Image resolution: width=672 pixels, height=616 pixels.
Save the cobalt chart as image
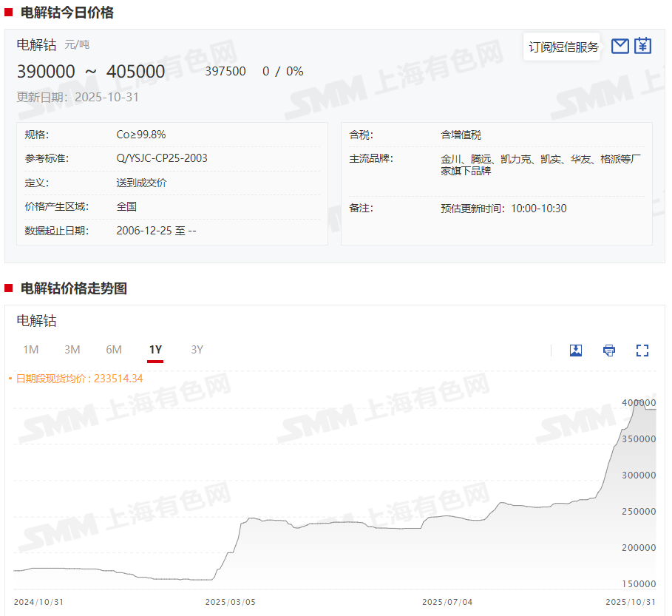pyautogui.click(x=576, y=351)
